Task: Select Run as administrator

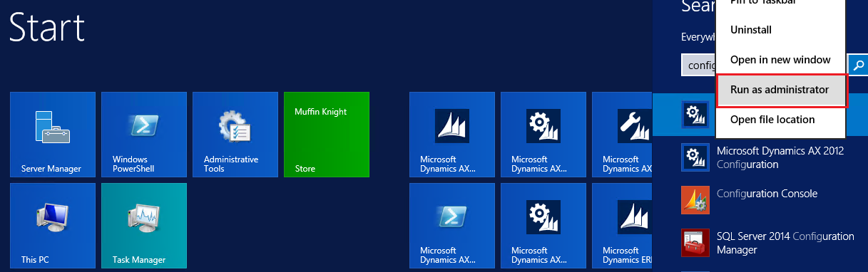Action: (x=781, y=90)
